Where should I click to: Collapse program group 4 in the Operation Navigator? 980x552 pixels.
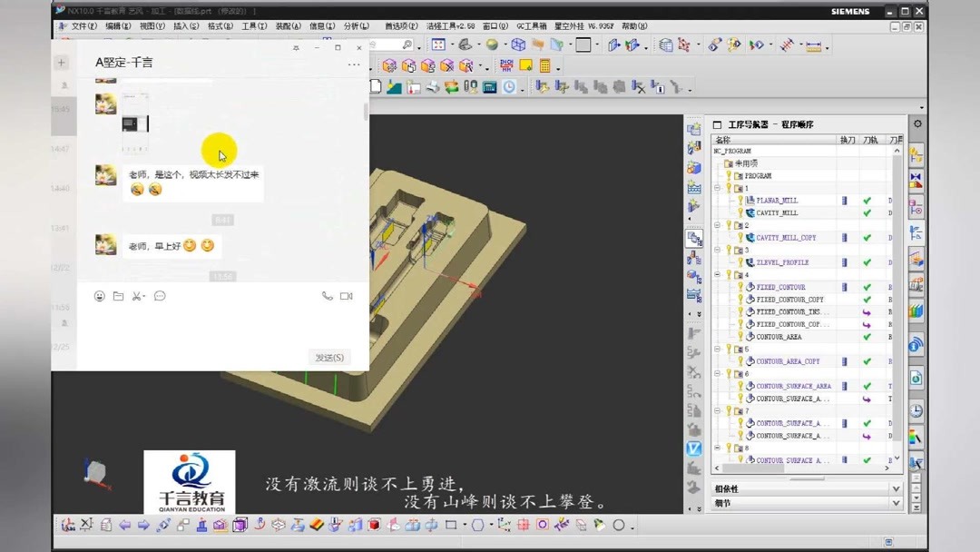pos(716,274)
